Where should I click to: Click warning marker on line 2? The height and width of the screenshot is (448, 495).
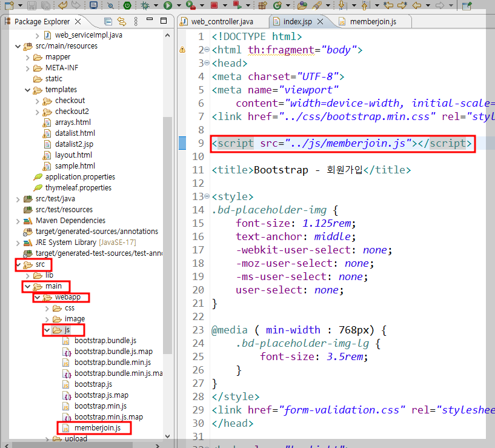(182, 50)
